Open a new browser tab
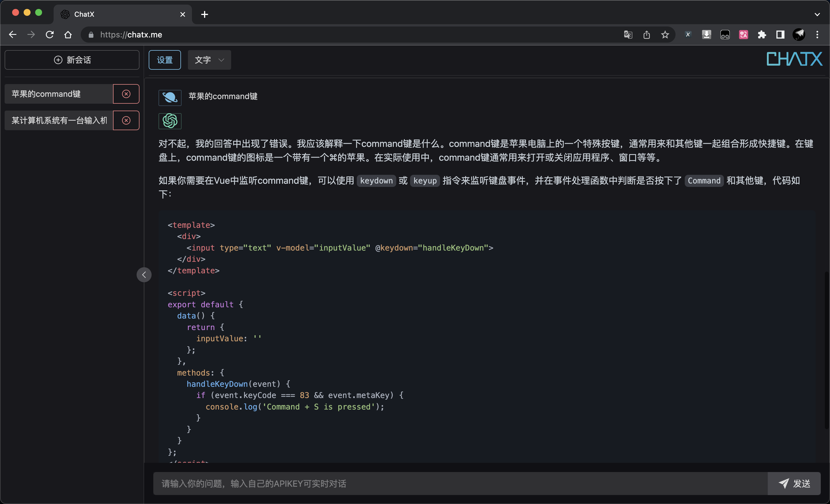This screenshot has height=504, width=830. pyautogui.click(x=204, y=14)
